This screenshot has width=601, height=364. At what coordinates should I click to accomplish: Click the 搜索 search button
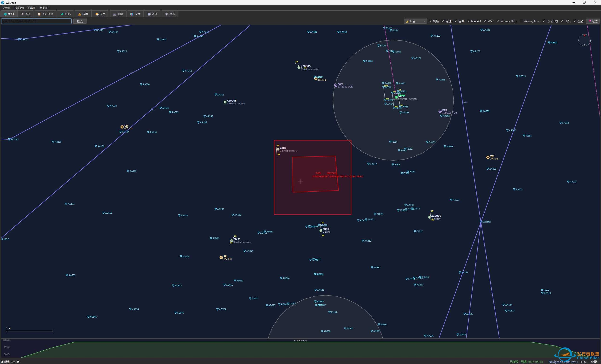(80, 21)
